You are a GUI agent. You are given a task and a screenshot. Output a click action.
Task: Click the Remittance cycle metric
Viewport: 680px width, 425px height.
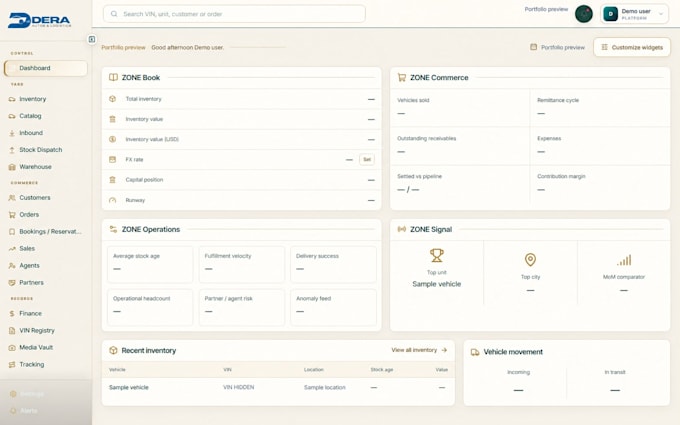pyautogui.click(x=600, y=108)
